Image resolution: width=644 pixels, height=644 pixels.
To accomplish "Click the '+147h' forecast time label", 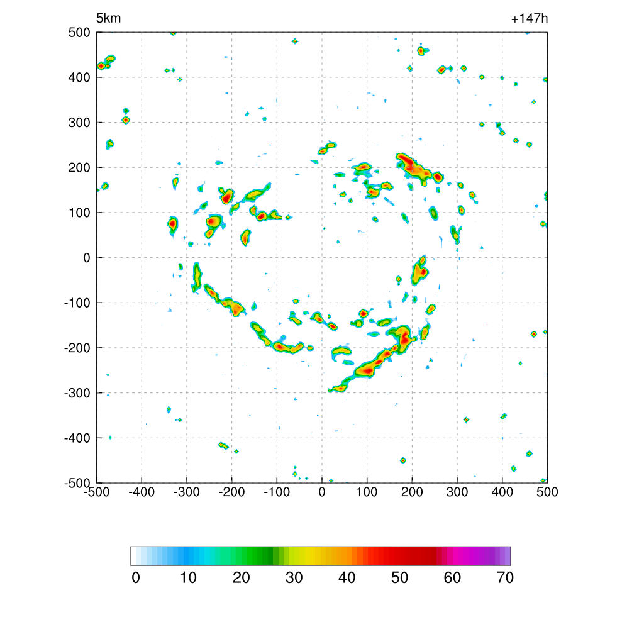I will [530, 19].
